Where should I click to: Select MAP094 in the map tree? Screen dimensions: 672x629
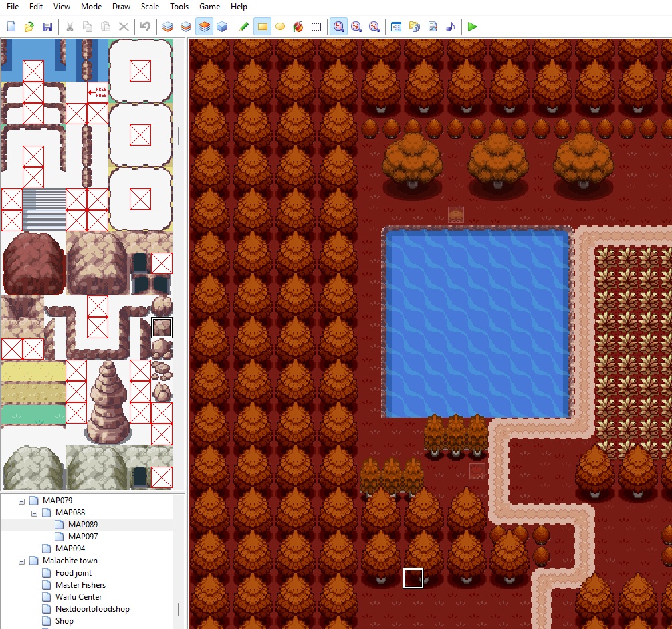[x=70, y=548]
